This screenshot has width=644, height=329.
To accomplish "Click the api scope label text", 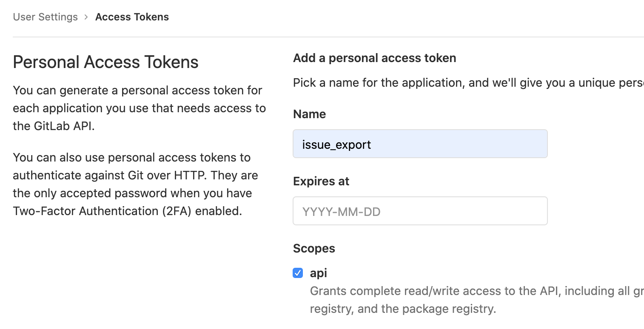I will 318,273.
